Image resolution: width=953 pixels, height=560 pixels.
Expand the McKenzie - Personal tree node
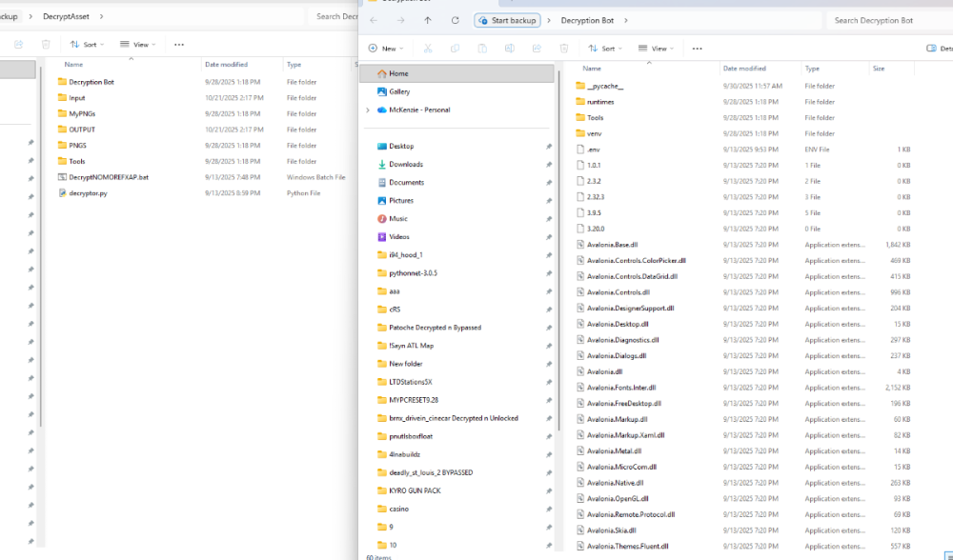click(368, 110)
